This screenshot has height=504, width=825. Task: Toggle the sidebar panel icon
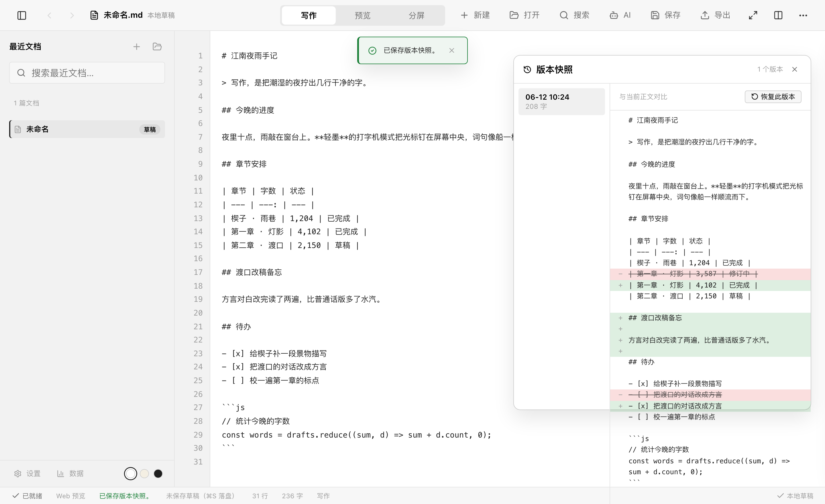click(x=22, y=15)
